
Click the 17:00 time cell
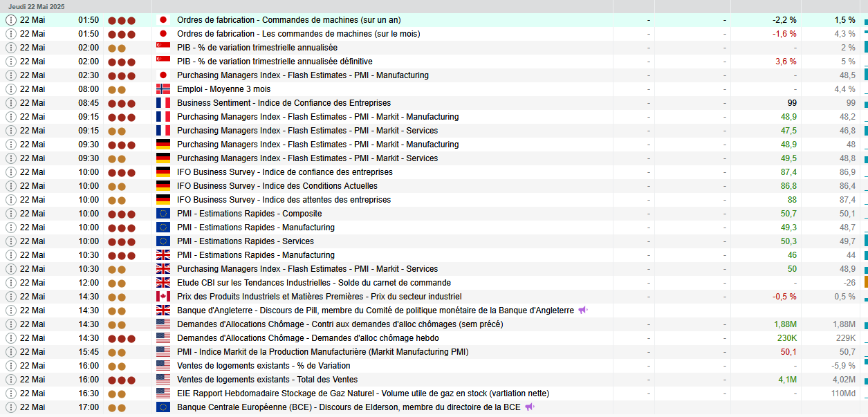click(89, 407)
